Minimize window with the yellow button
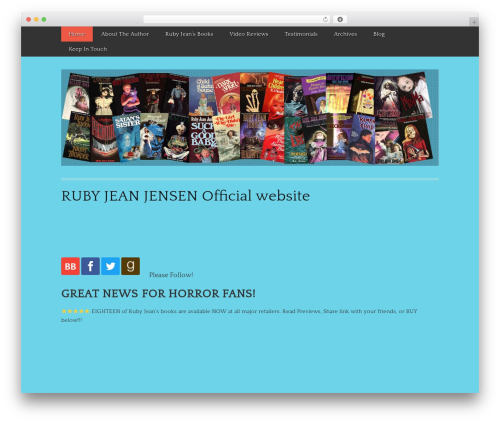Image resolution: width=500 pixels, height=423 pixels. 36,19
